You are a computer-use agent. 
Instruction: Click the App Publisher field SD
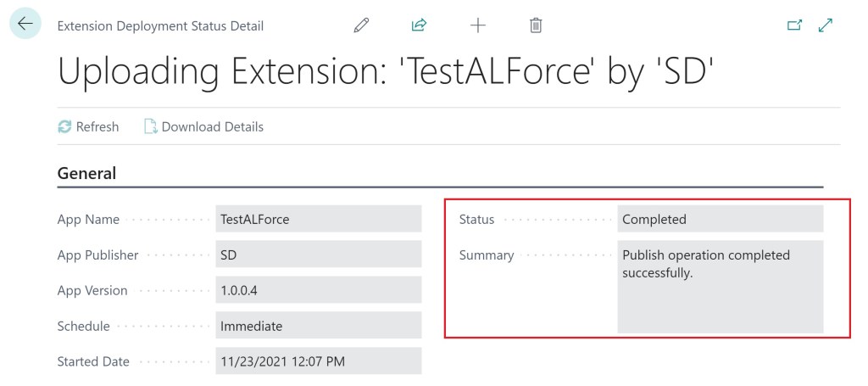(x=318, y=255)
